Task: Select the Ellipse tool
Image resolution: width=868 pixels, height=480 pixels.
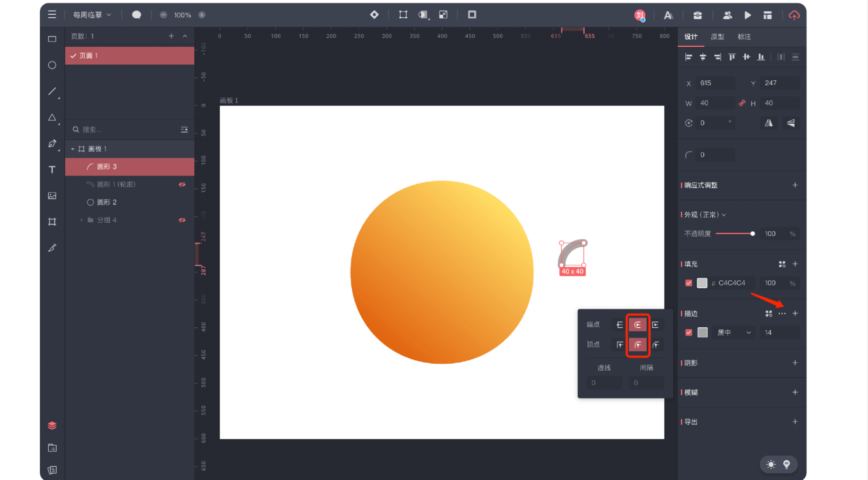Action: pos(52,65)
